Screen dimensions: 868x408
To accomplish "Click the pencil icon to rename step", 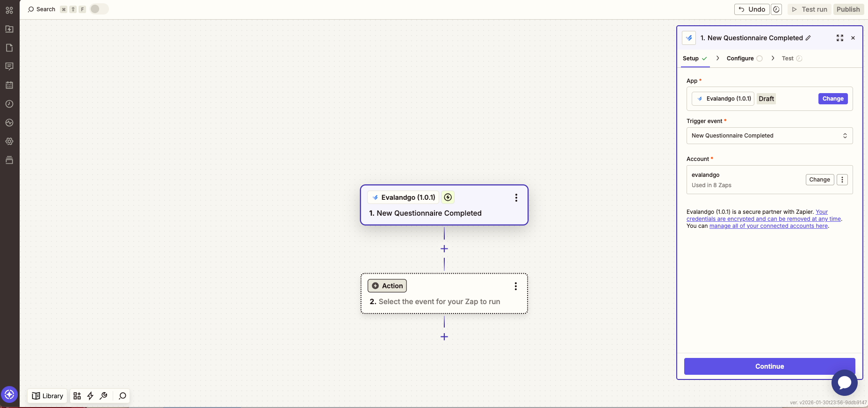I will point(808,38).
